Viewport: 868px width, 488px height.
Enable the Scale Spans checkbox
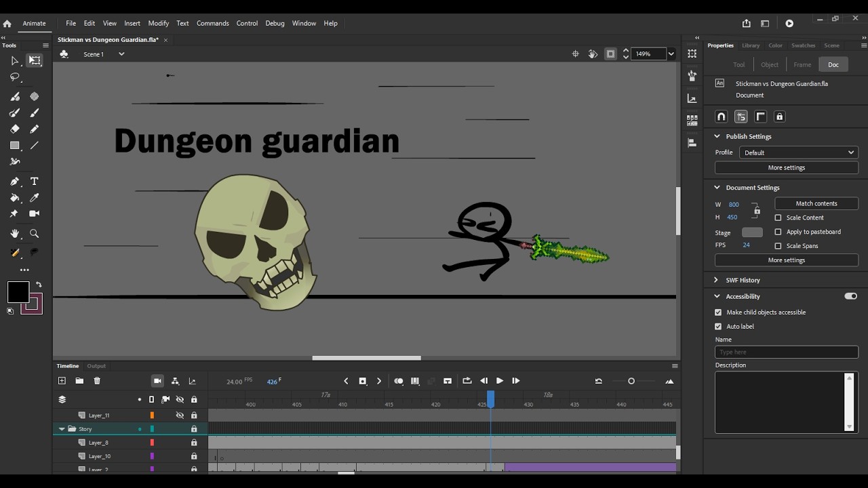(778, 246)
